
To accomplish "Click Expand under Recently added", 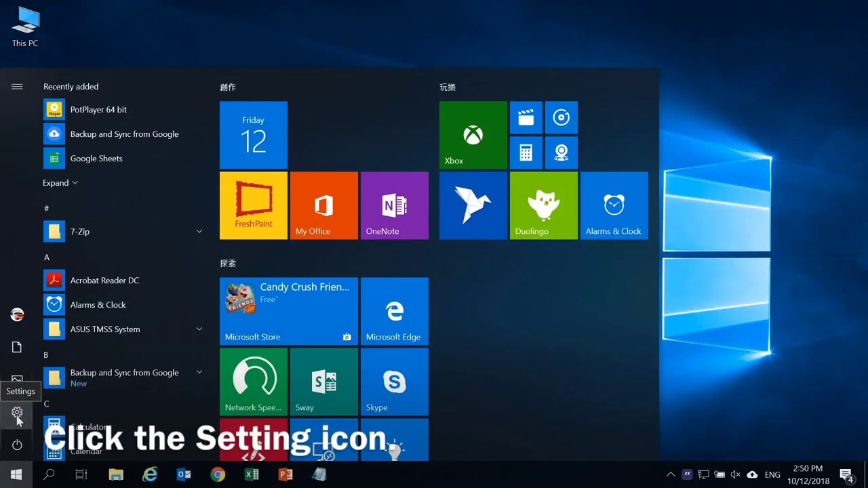I will click(x=60, y=183).
